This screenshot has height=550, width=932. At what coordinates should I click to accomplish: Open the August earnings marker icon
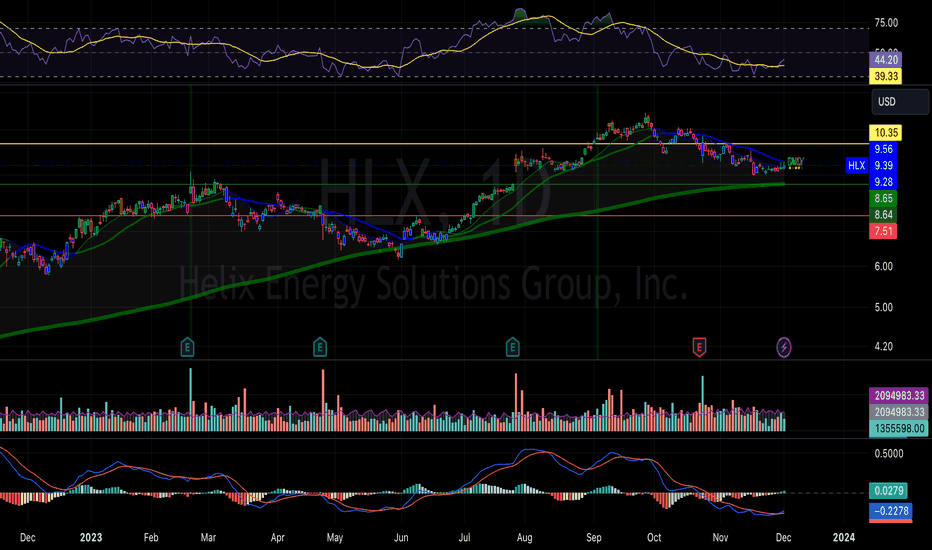512,346
